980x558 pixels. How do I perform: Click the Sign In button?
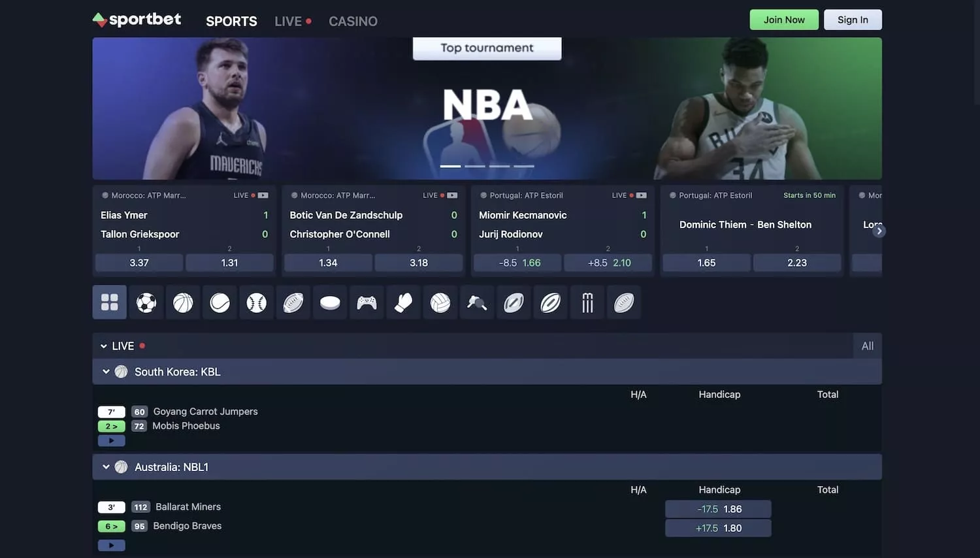click(x=853, y=20)
